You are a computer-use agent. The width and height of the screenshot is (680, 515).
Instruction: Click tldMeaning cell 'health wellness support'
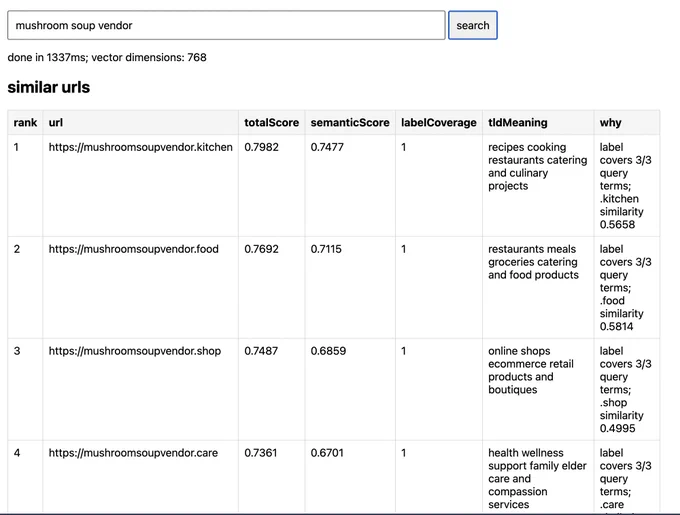pos(538,477)
